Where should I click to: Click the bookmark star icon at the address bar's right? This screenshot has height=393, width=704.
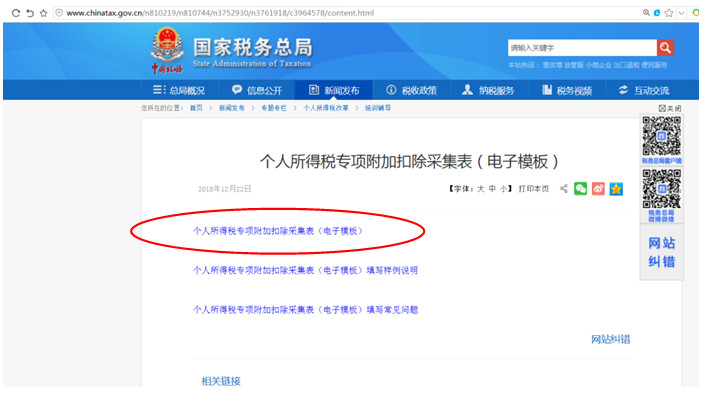pos(669,13)
